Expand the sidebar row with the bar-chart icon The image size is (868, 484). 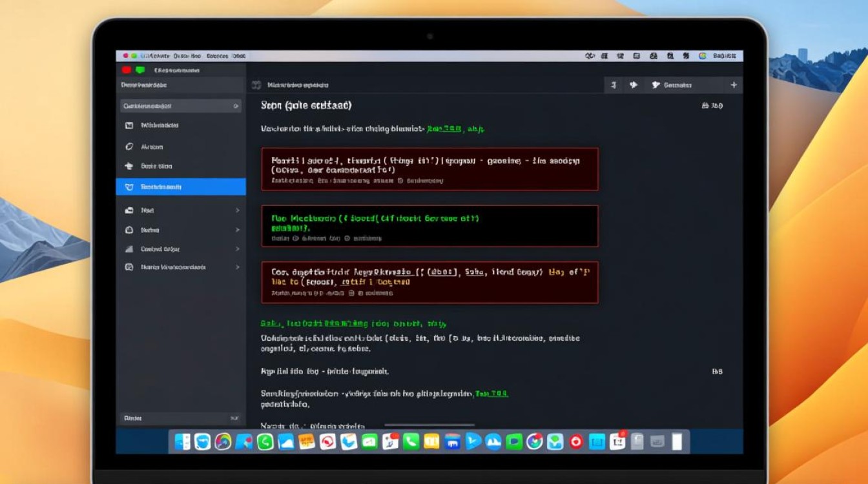pyautogui.click(x=237, y=249)
